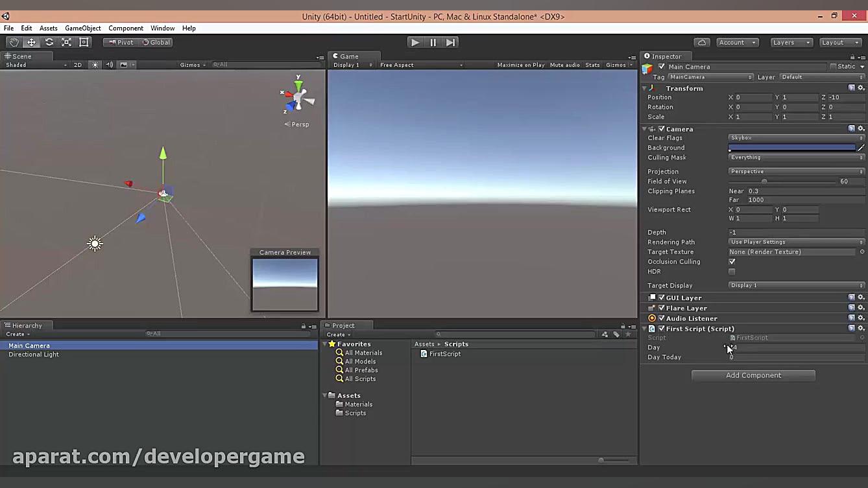This screenshot has height=488, width=868.
Task: Click the Step frame button
Action: point(451,42)
